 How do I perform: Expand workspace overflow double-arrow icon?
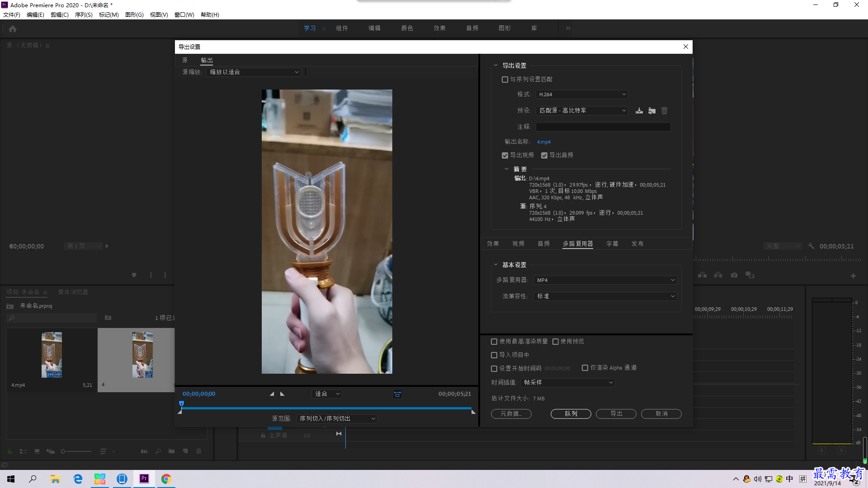[568, 28]
